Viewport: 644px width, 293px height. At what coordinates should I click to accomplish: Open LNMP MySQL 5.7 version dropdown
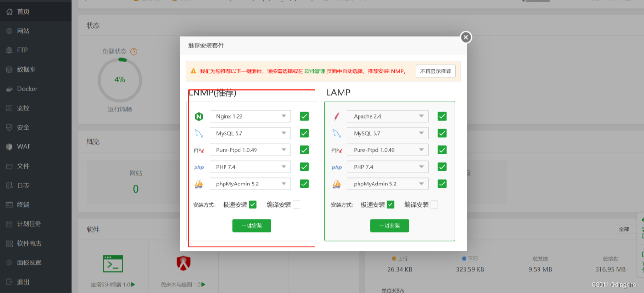[250, 133]
